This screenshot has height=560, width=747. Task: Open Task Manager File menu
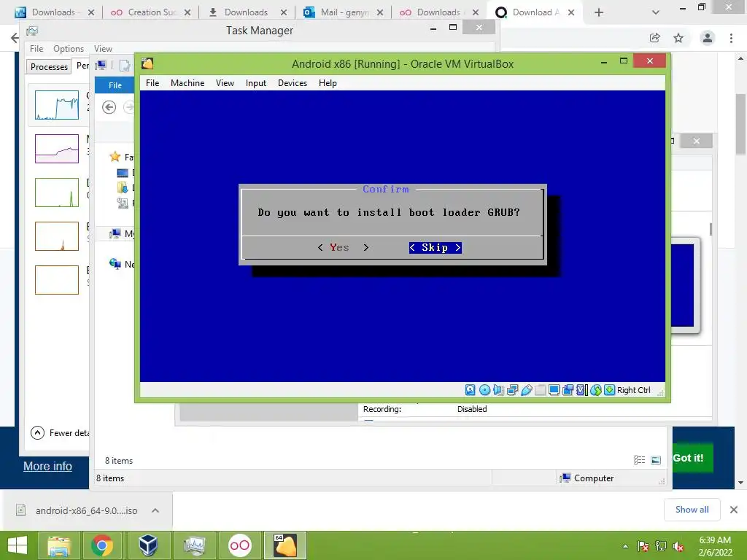36,49
